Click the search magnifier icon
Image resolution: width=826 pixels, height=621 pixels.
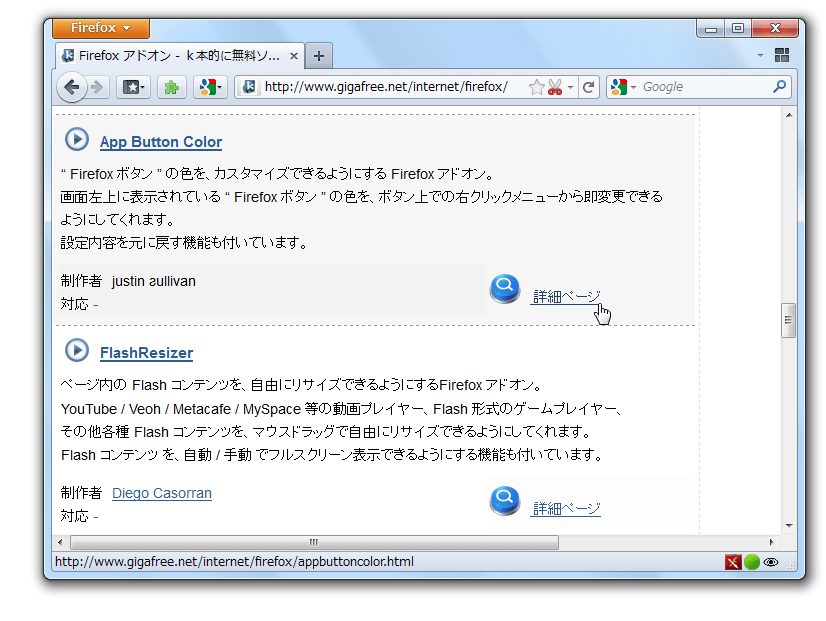click(x=780, y=86)
